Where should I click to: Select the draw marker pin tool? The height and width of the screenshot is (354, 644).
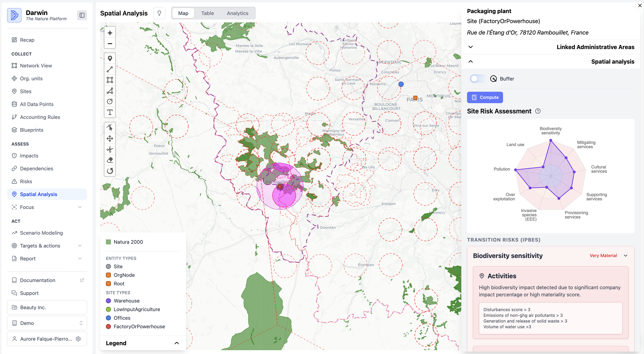(x=110, y=58)
